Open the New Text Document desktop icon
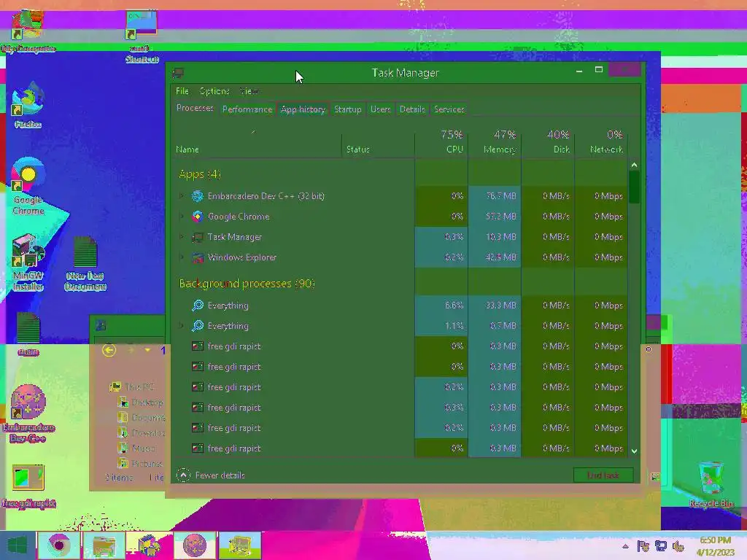Screen dimensions: 747x560 click(x=85, y=263)
